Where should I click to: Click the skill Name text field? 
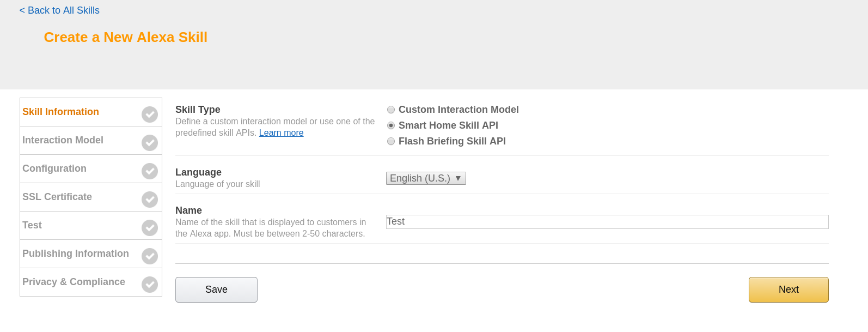607,222
